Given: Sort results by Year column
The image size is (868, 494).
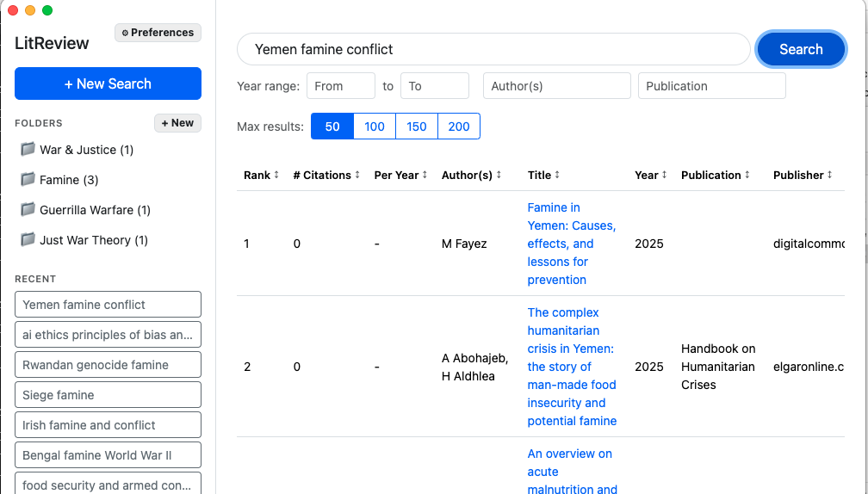Looking at the screenshot, I should pyautogui.click(x=651, y=175).
